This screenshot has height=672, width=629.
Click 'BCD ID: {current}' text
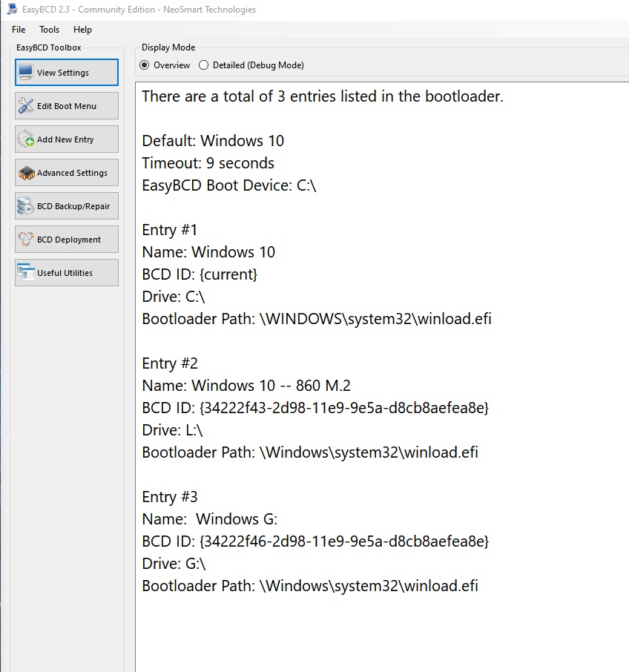200,274
